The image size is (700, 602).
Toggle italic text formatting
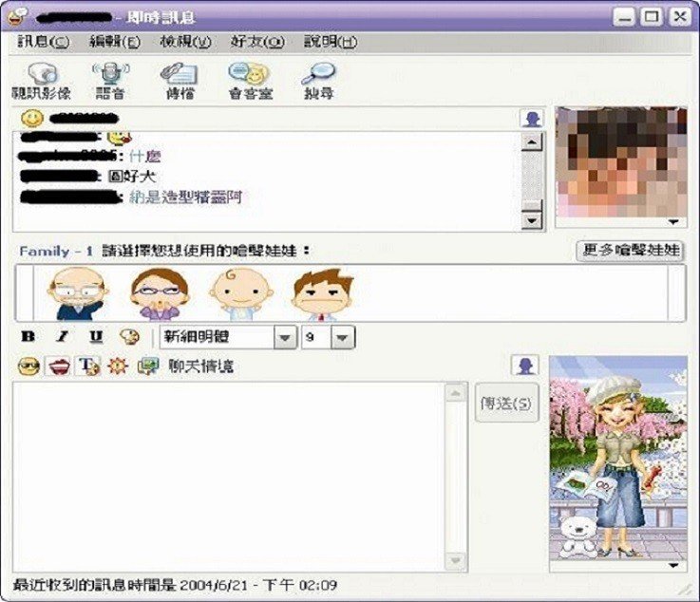(63, 336)
